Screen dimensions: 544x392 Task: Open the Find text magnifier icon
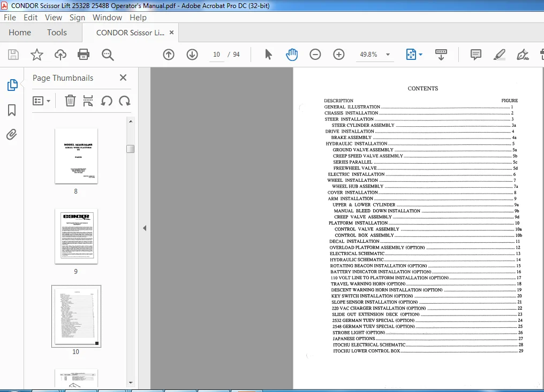tap(108, 55)
